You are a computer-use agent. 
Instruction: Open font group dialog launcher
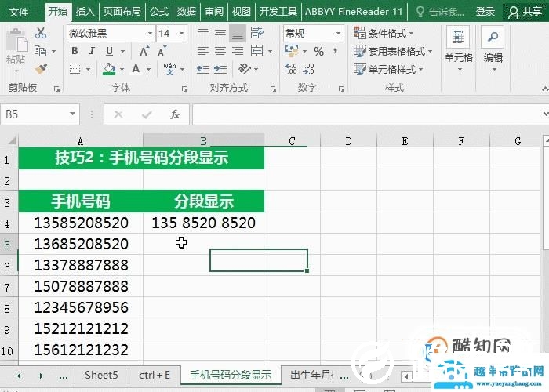point(184,89)
